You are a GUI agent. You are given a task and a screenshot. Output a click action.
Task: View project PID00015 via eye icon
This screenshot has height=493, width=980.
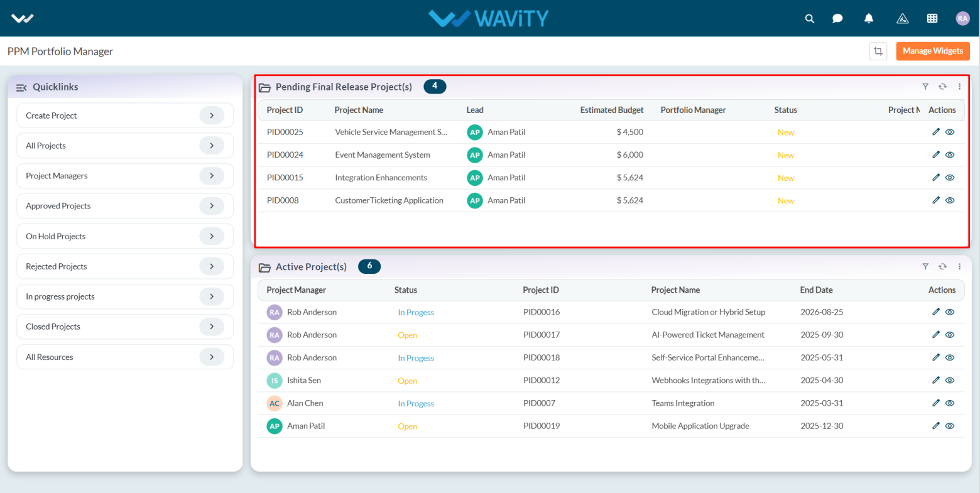point(950,177)
